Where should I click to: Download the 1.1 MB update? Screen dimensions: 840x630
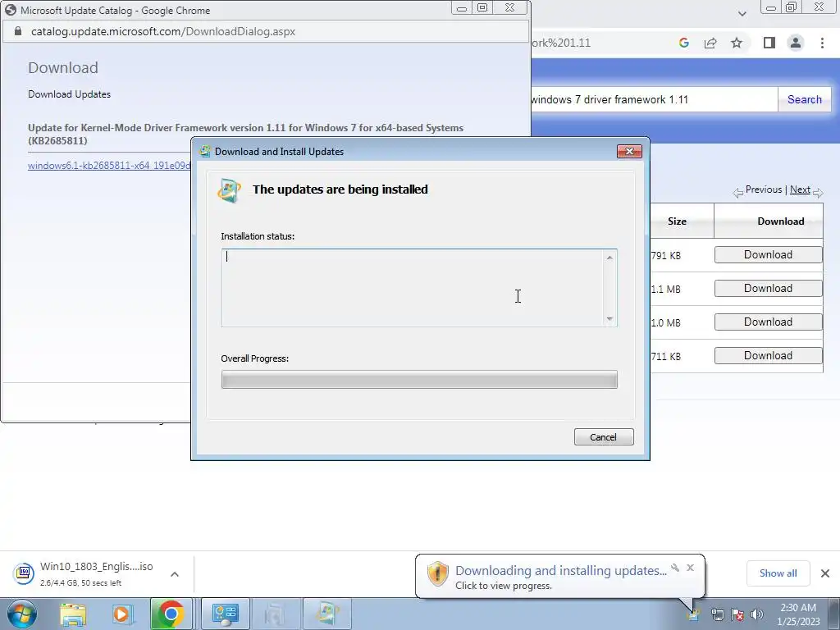(x=768, y=288)
